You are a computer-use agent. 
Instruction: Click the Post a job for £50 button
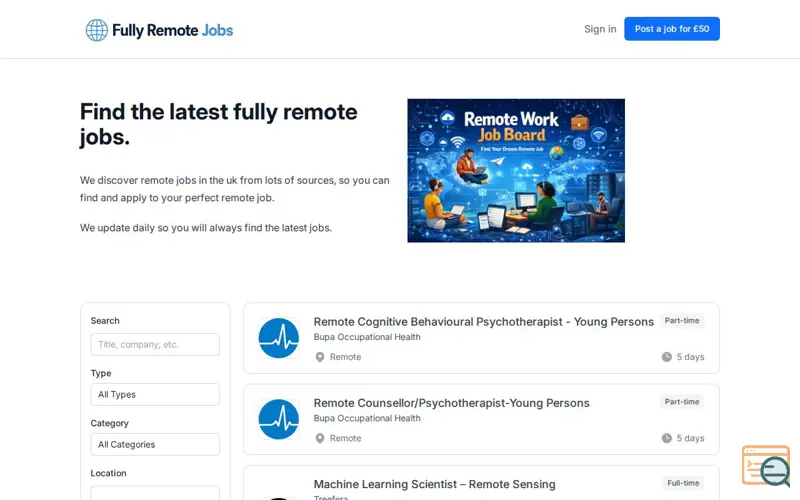click(x=671, y=29)
